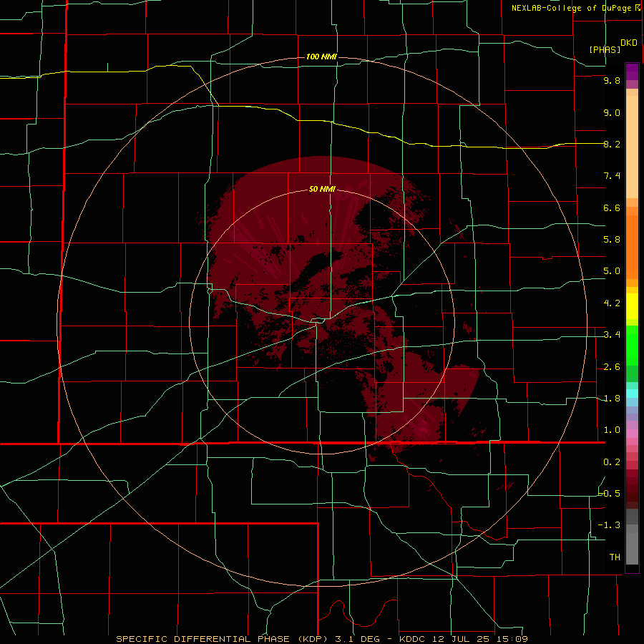Click the 50 NMI range ring label
644x644 pixels.
tap(323, 189)
